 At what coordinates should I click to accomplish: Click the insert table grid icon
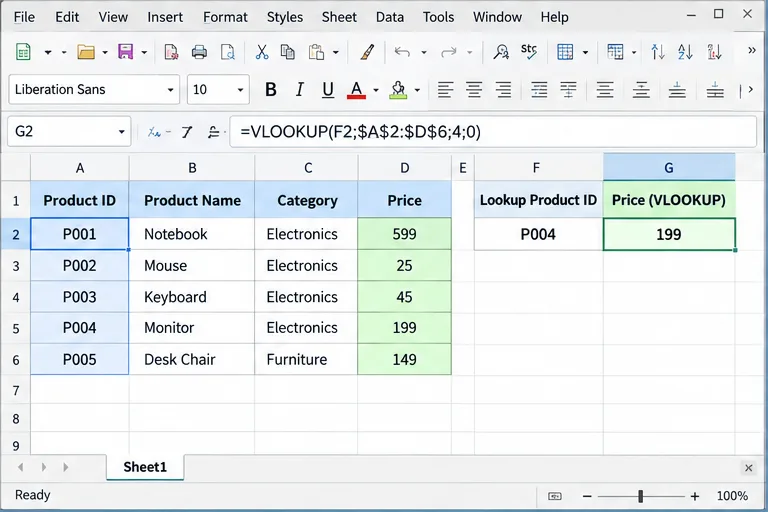(x=565, y=51)
